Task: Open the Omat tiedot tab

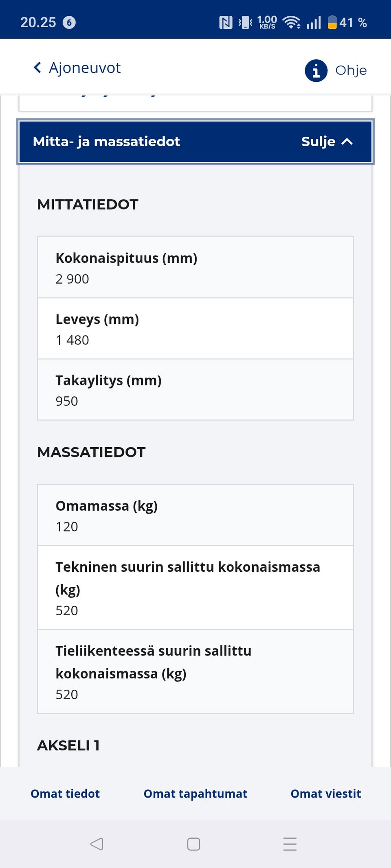Action: tap(65, 794)
